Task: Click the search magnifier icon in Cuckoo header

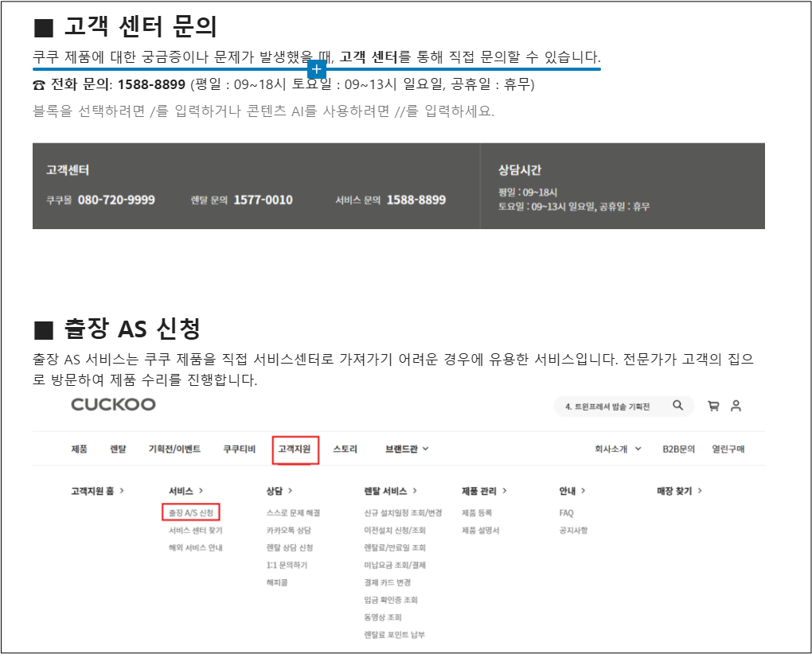Action: coord(678,406)
